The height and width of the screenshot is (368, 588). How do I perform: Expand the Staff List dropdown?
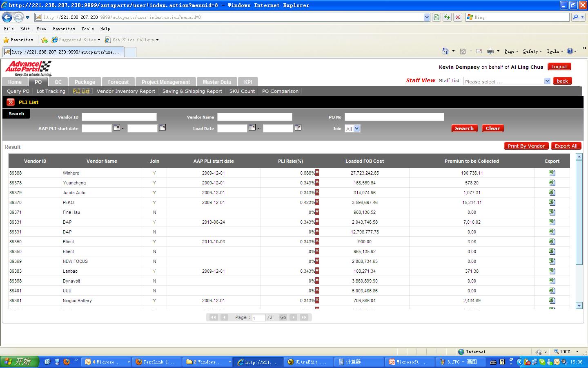tap(547, 81)
